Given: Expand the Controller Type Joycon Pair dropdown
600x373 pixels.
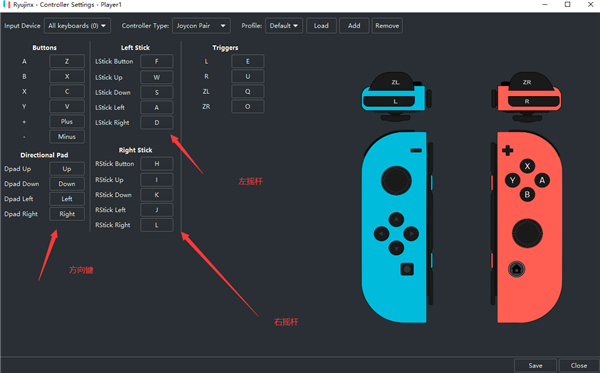Looking at the screenshot, I should pos(201,26).
